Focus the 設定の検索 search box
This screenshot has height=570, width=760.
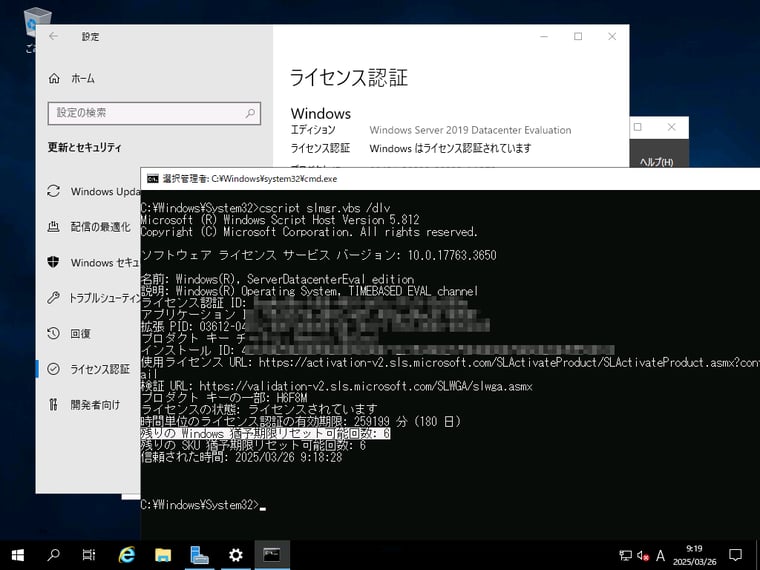(154, 113)
